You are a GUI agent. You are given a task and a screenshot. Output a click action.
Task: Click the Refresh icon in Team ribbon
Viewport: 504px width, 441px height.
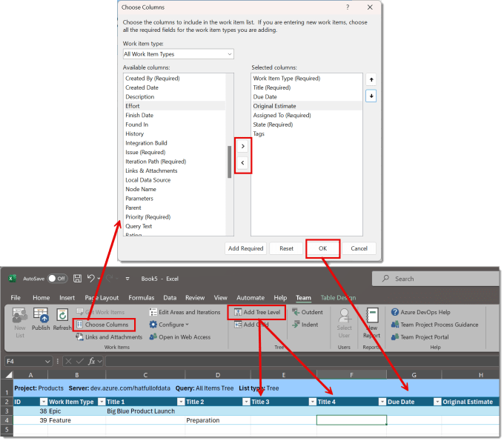coord(62,319)
